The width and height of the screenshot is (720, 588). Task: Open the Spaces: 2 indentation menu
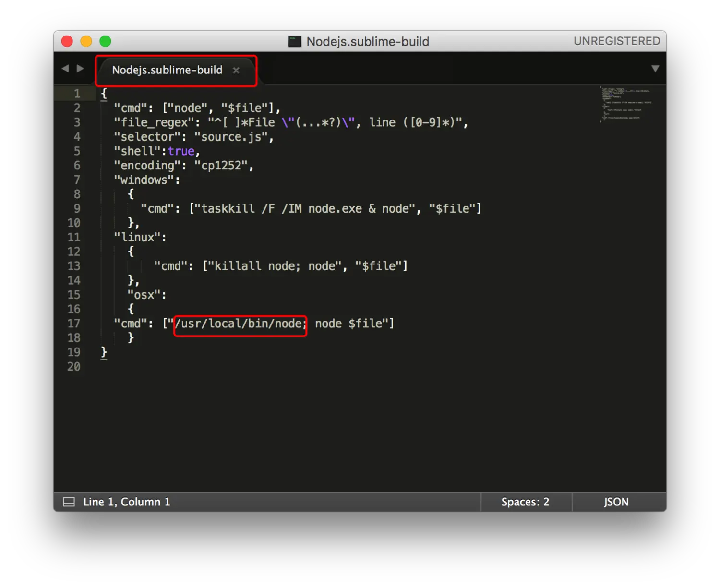pos(525,502)
